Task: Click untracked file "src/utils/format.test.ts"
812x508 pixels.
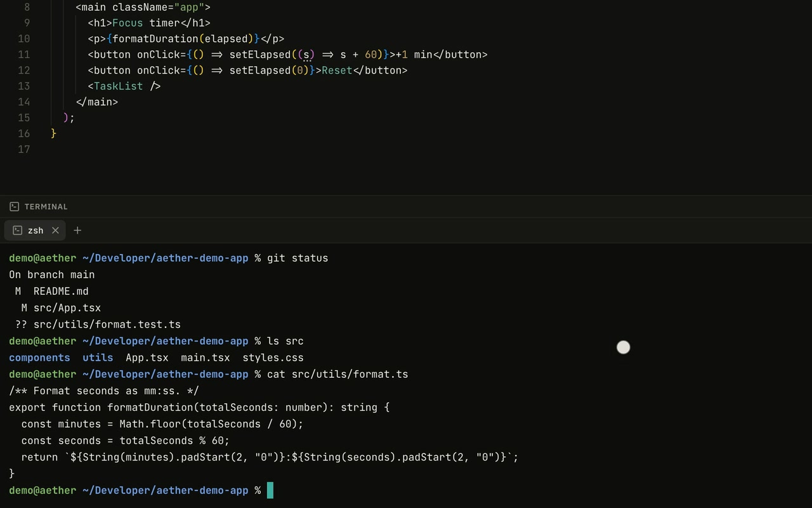Action: (x=107, y=324)
